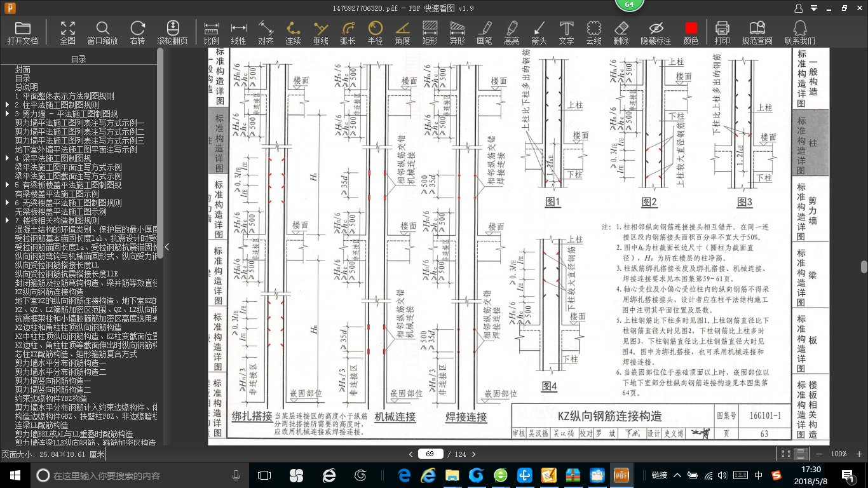Open KZ纵向钢筋连接构造 bookmark
868x488 pixels.
tap(49, 292)
